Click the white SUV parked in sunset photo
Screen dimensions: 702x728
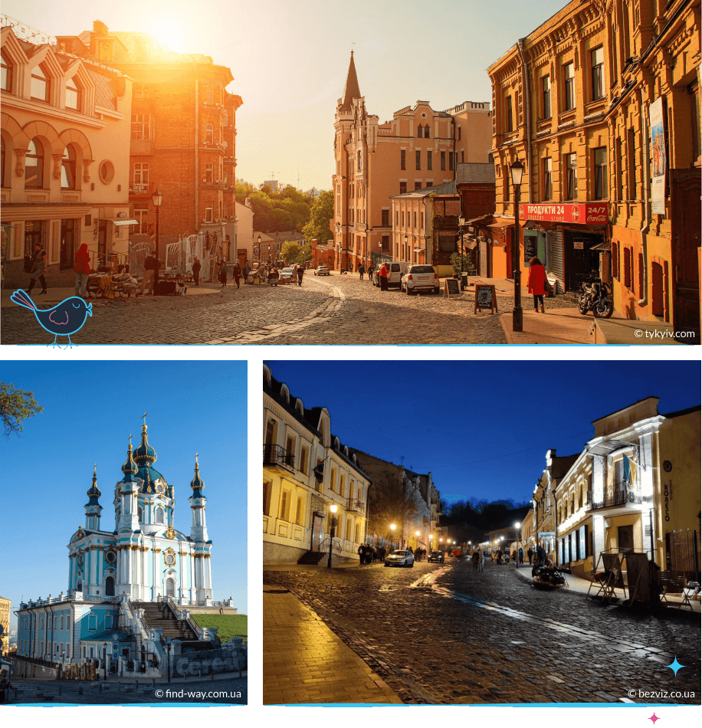419,279
